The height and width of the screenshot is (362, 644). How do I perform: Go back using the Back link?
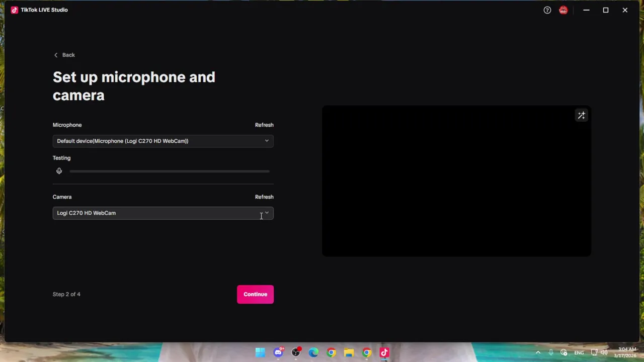click(x=64, y=55)
